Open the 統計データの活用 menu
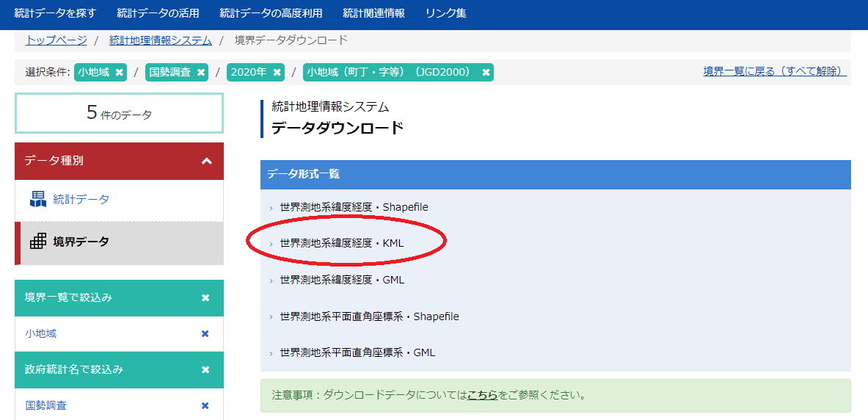868x420 pixels. click(x=158, y=13)
